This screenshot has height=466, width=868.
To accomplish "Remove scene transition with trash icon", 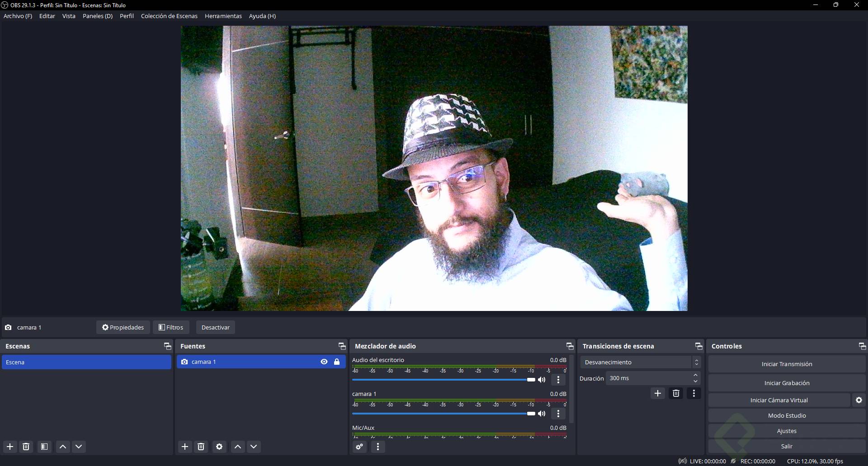I will pos(676,393).
